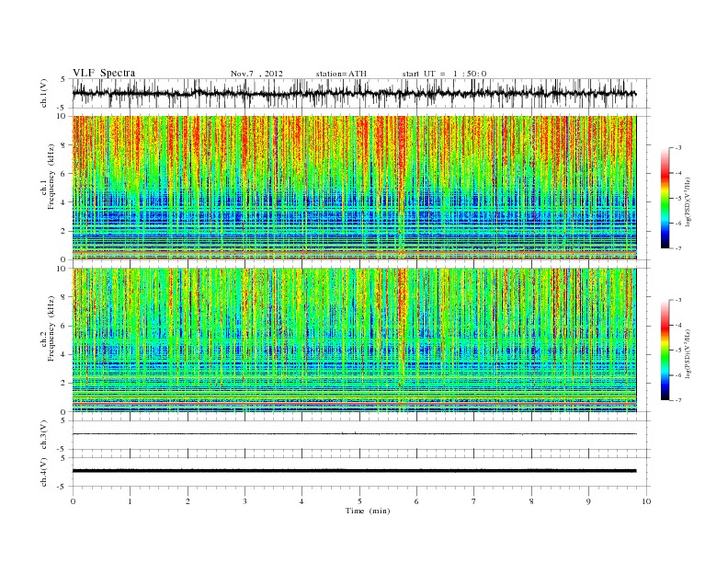Click the "ch.2 Frequency (kHz)" axis label
Image resolution: width=728 pixels, height=563 pixels.
coord(48,327)
